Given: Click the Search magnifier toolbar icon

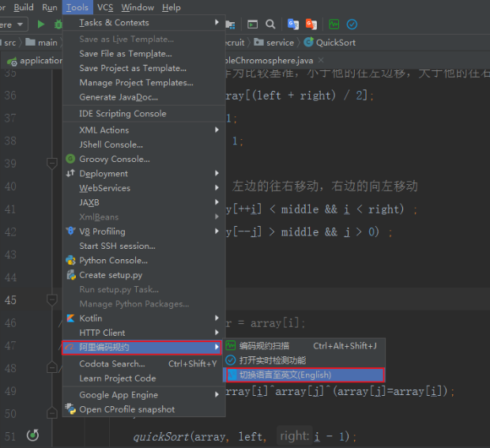Looking at the screenshot, I should [270, 24].
